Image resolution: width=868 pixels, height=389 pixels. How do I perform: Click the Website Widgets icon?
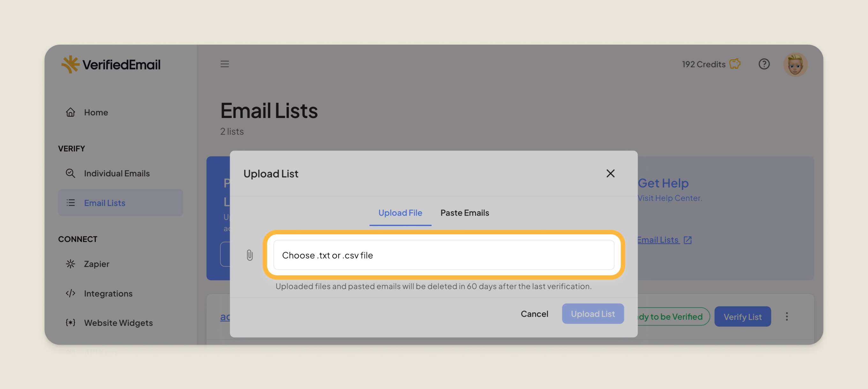[70, 323]
